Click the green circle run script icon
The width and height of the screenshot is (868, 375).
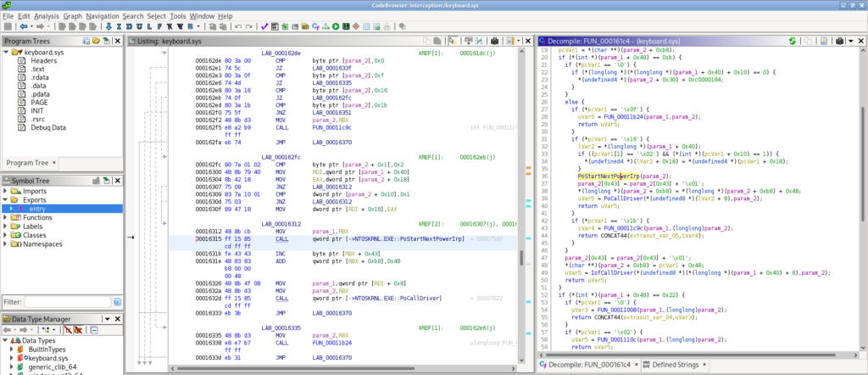click(336, 26)
